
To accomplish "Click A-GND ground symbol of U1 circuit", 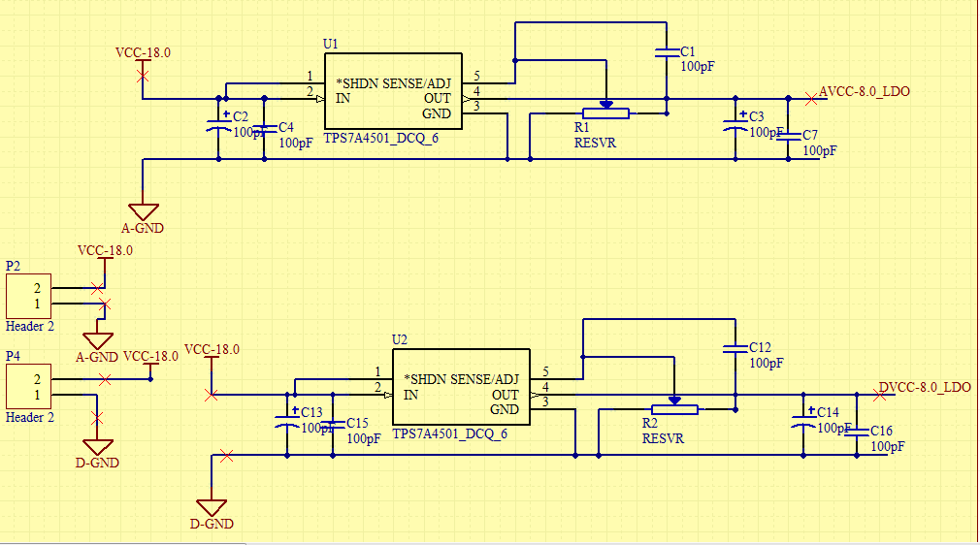I will 144,211.
